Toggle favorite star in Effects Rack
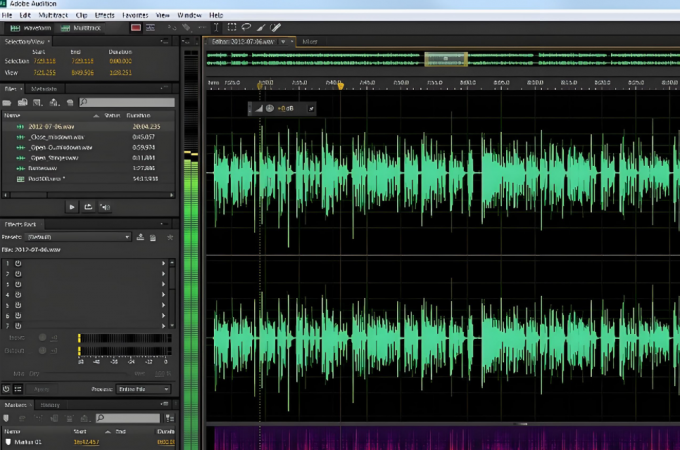 (170, 237)
